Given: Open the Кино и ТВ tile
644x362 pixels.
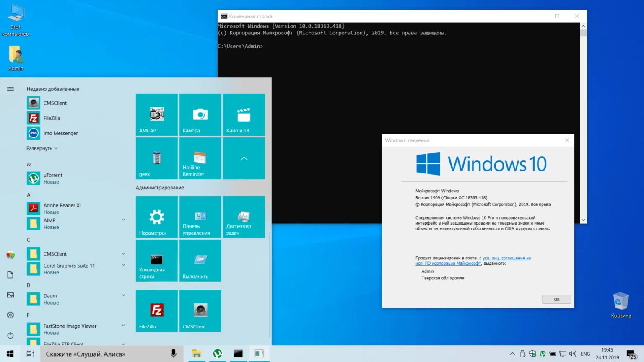Looking at the screenshot, I should 244,115.
